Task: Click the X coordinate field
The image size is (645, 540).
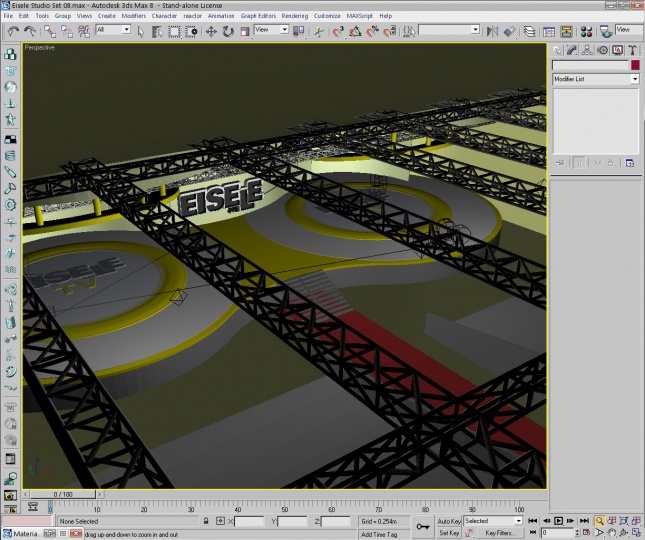Action: 249,521
